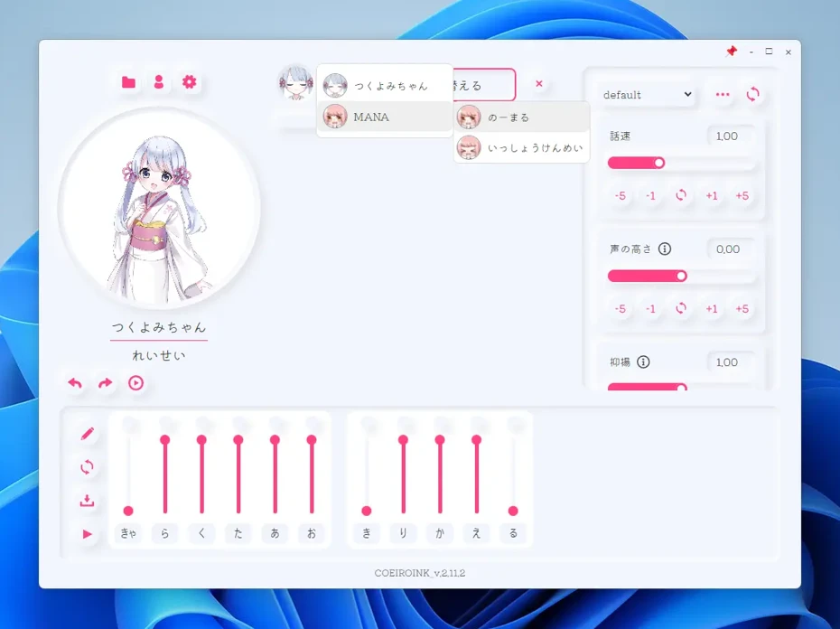The height and width of the screenshot is (629, 840).
Task: Click -5 button under 話速
Action: [621, 196]
